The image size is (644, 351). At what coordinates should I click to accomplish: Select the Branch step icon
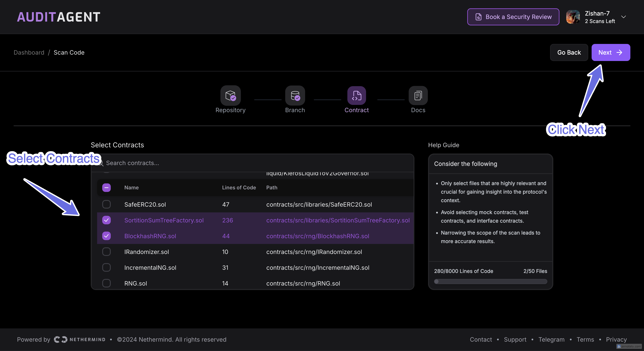click(x=295, y=96)
